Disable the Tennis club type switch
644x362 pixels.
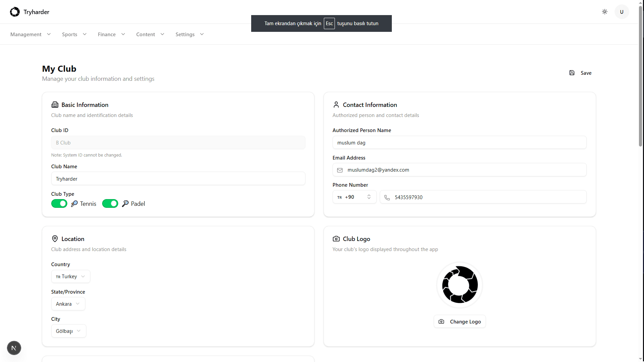[59, 203]
